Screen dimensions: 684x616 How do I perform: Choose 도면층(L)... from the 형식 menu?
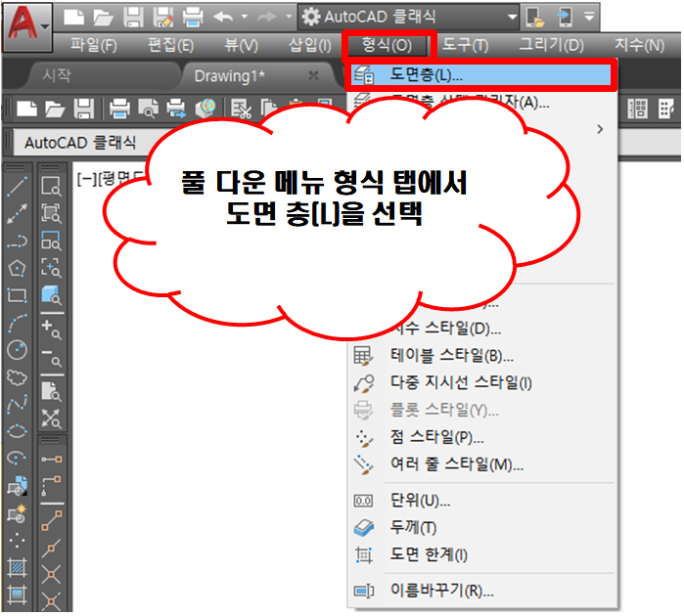coord(480,75)
